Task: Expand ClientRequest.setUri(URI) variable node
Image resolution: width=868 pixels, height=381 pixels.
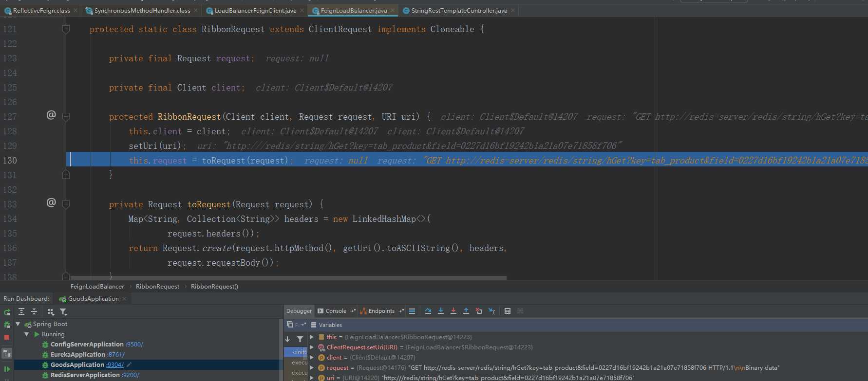Action: tap(312, 347)
